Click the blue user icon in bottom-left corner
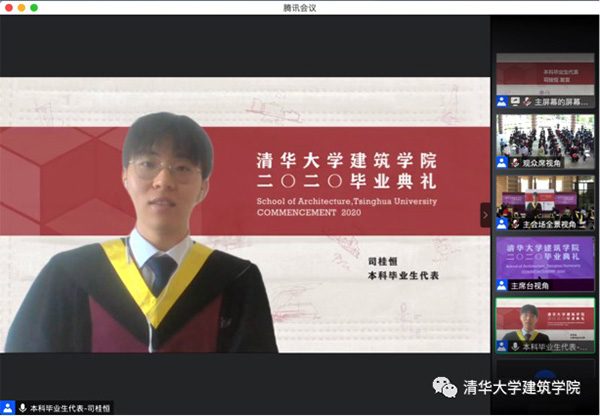This screenshot has width=600, height=416. (7, 408)
